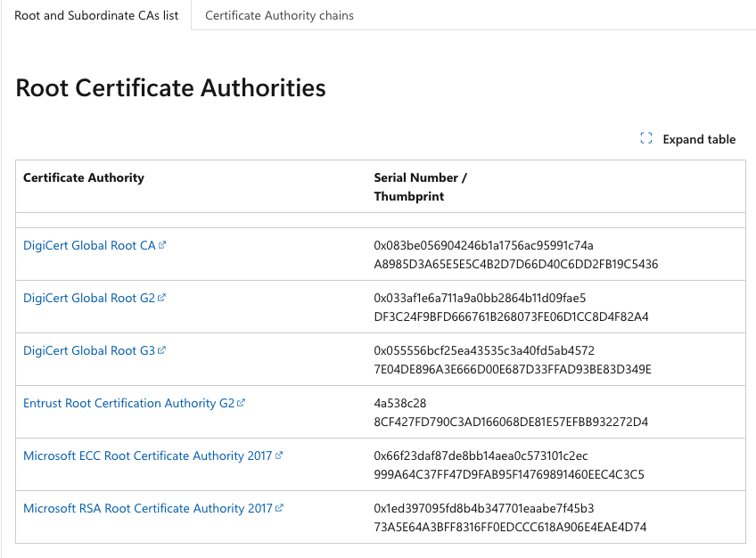Screen dimensions: 756x558
Task: Select the Root and Subordinate CAs list tab
Action: [x=95, y=15]
